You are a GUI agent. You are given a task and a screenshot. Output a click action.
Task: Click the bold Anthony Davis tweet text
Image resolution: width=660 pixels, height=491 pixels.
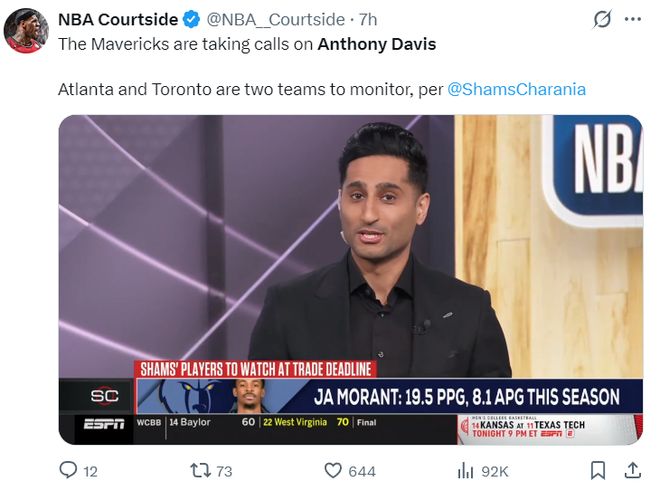click(377, 44)
